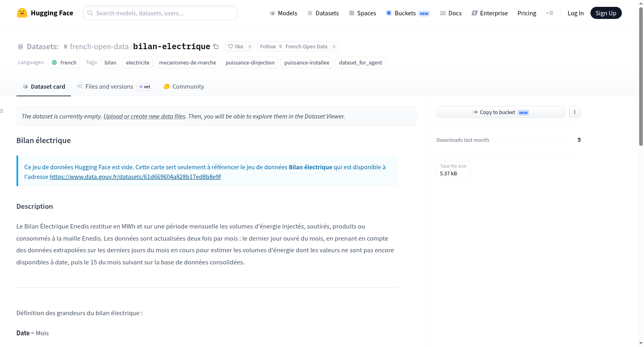This screenshot has height=347, width=644.
Task: Click the Description heading
Action: [x=35, y=206]
